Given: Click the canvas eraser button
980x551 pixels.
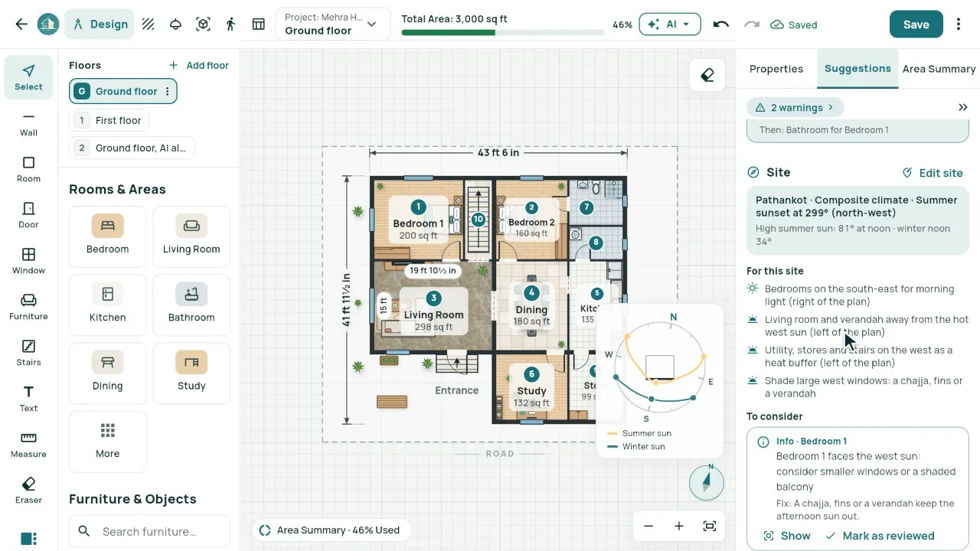Looking at the screenshot, I should click(707, 75).
